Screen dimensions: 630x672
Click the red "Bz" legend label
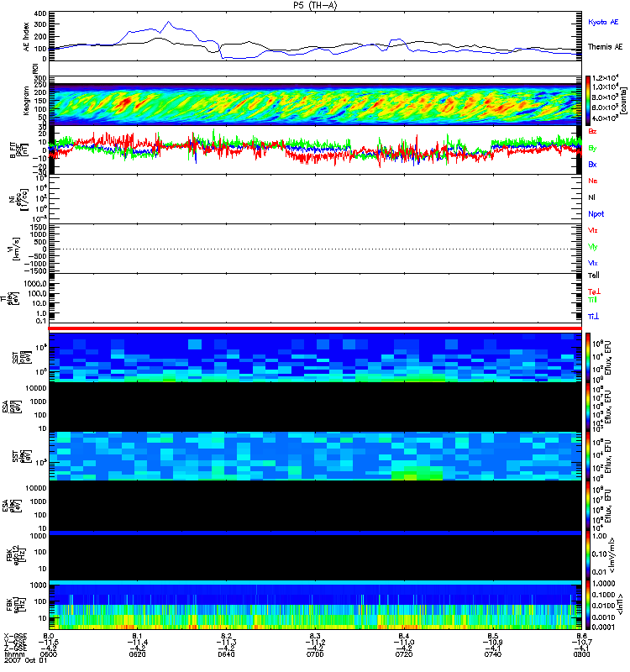point(592,132)
